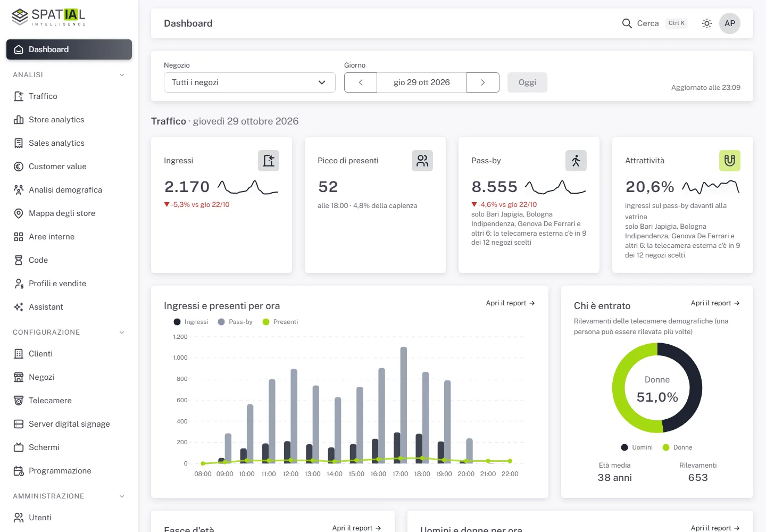Image resolution: width=766 pixels, height=532 pixels.
Task: Click the Schermi TV icon
Action: pyautogui.click(x=19, y=447)
